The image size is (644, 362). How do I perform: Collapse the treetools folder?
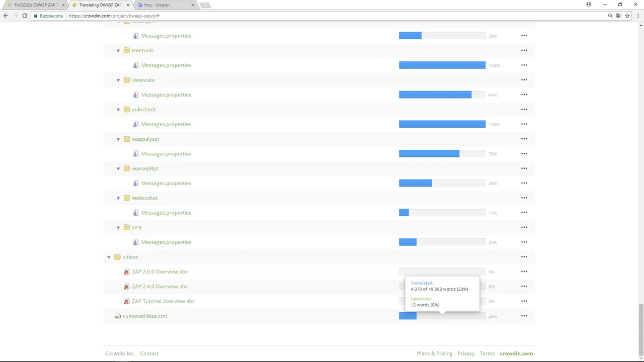[118, 50]
